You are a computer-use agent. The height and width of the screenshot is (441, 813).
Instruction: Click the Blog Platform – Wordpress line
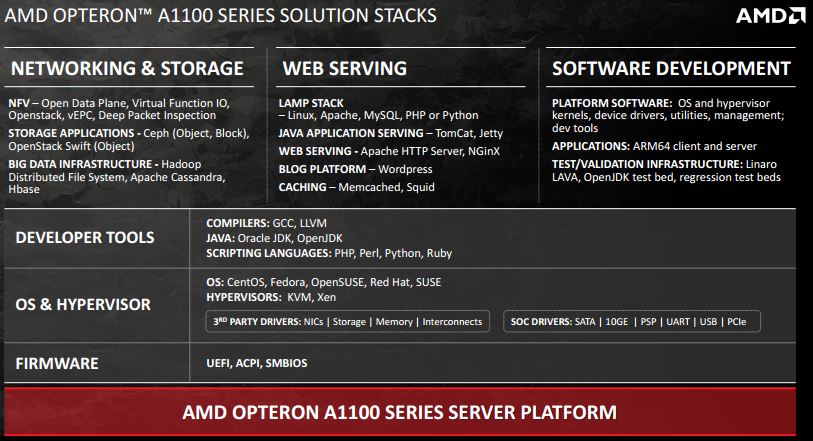click(x=355, y=169)
